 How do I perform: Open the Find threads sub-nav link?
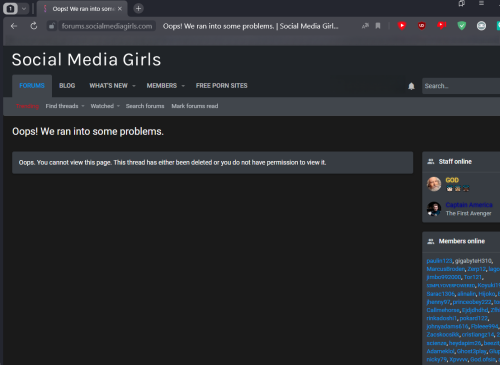62,106
